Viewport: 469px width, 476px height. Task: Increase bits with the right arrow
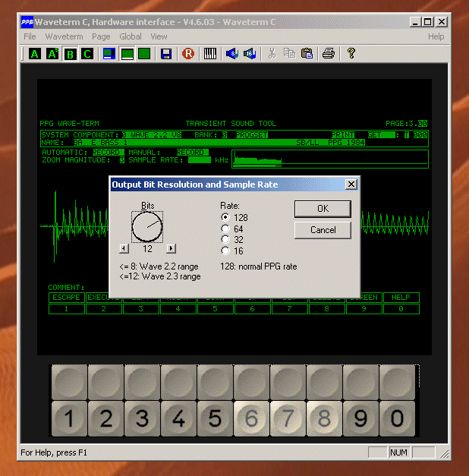(x=171, y=248)
